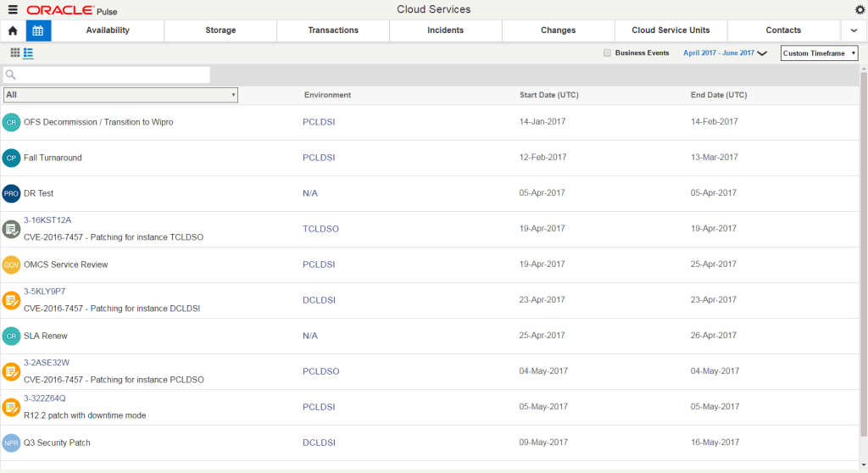Click change icon beside 3-322Z64Q
The width and height of the screenshot is (868, 473).
11,407
